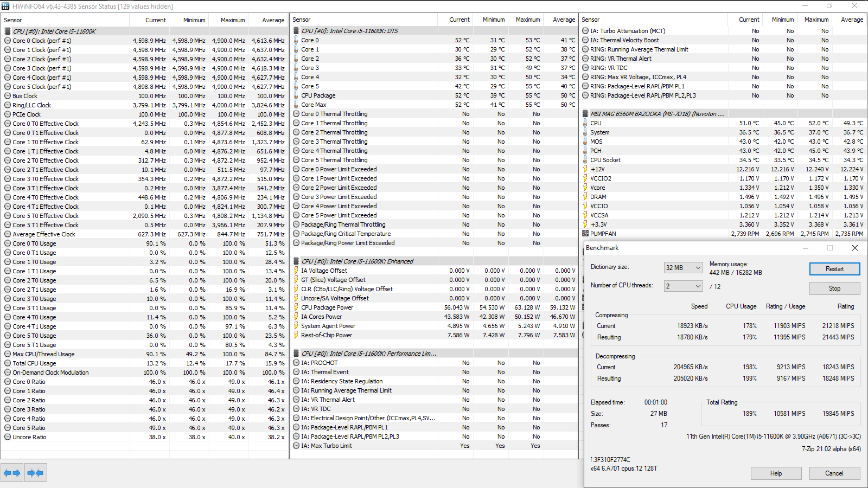Click the expand layout arrows button
This screenshot has height=488, width=868.
12,473
